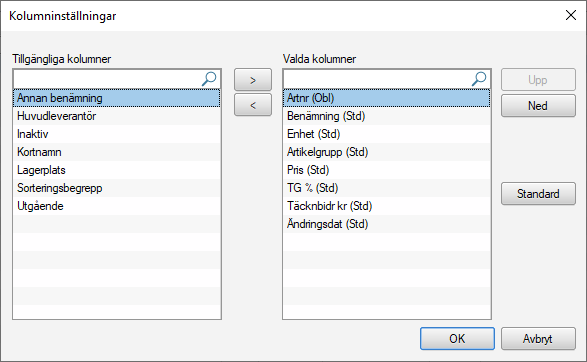Confirm settings with OK
The image size is (587, 362).
(x=457, y=338)
